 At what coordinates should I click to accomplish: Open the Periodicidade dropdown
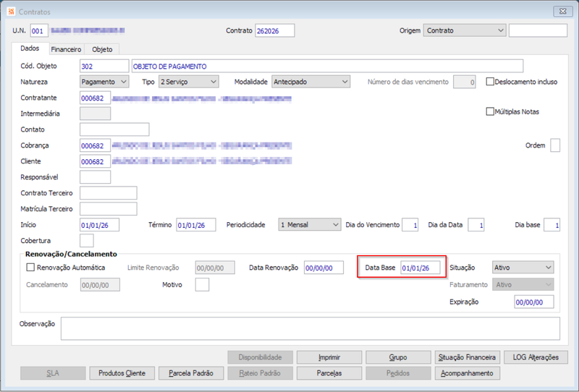click(x=310, y=224)
